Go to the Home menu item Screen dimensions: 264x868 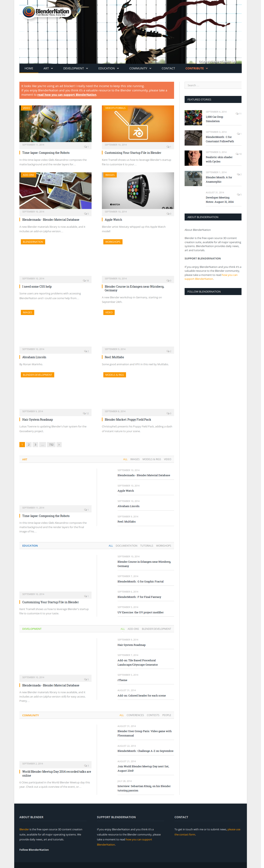[29, 68]
